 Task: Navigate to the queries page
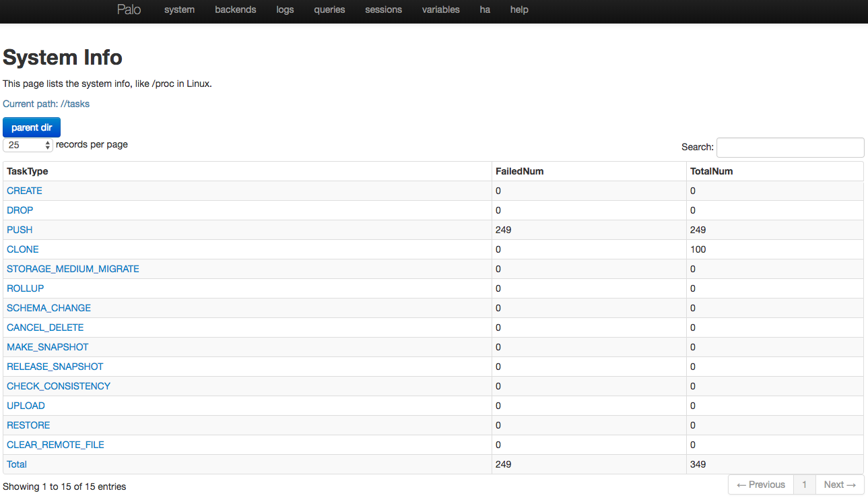pos(329,10)
